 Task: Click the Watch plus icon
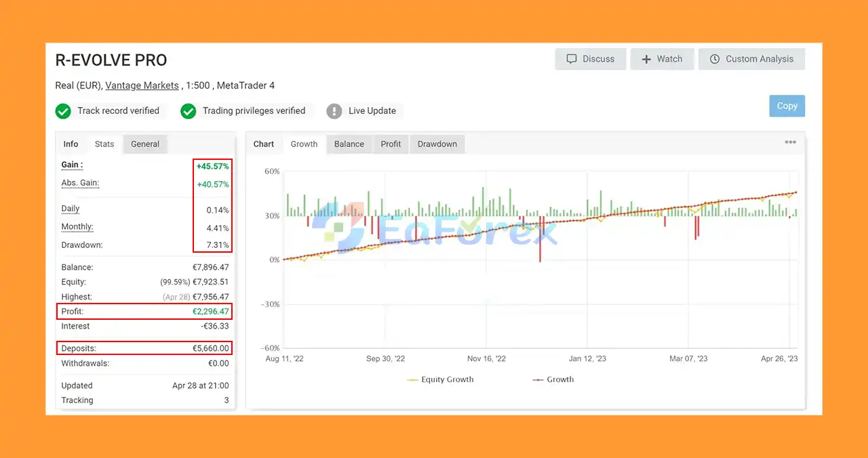pos(646,59)
